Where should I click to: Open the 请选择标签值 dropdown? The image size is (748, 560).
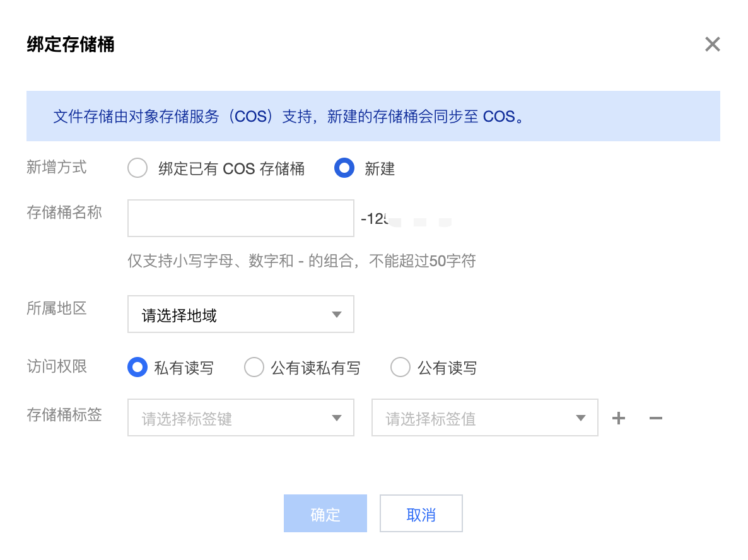tap(484, 418)
